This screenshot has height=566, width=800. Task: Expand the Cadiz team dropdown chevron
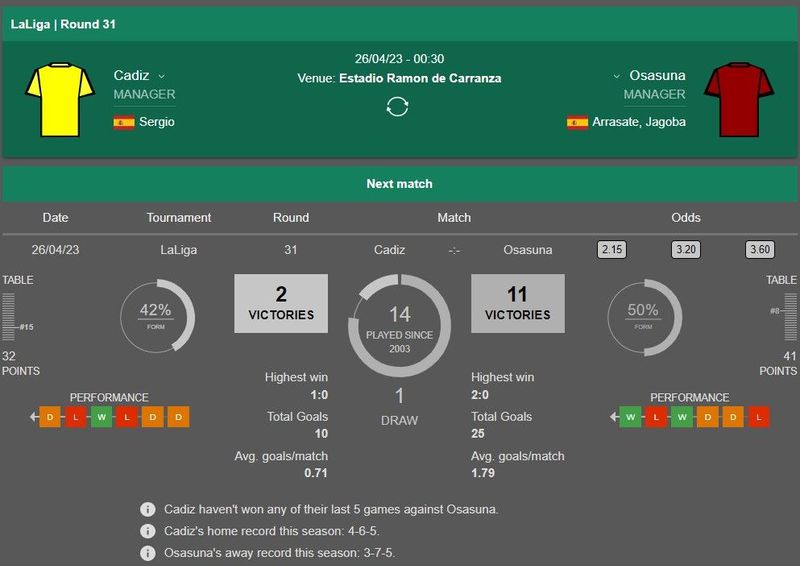tap(162, 77)
